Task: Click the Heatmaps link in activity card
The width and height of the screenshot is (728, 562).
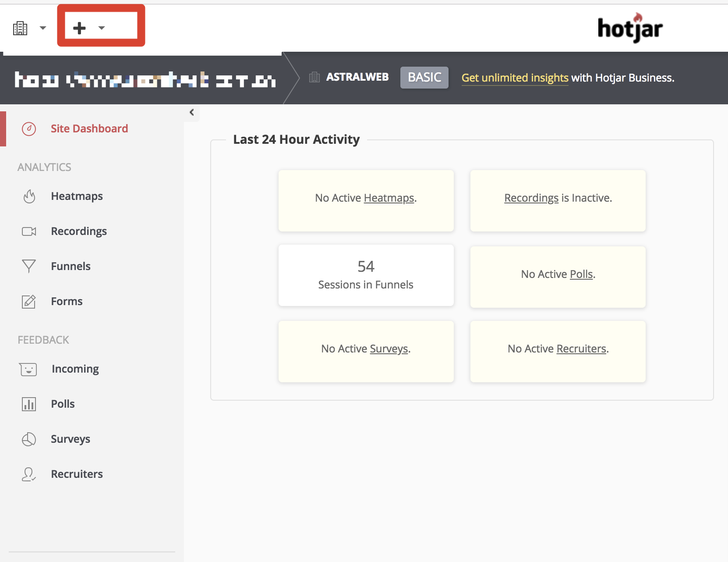Action: [x=389, y=198]
